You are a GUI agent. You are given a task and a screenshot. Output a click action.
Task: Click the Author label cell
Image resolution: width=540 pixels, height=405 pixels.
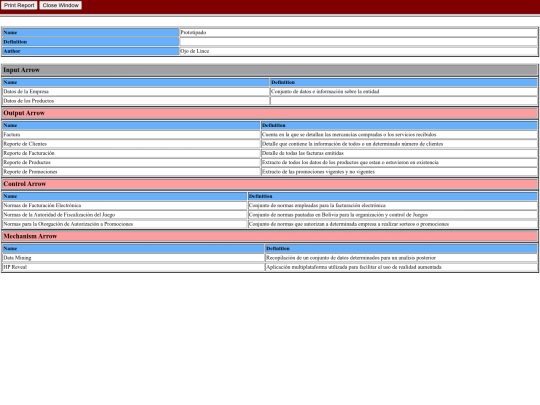click(x=91, y=51)
